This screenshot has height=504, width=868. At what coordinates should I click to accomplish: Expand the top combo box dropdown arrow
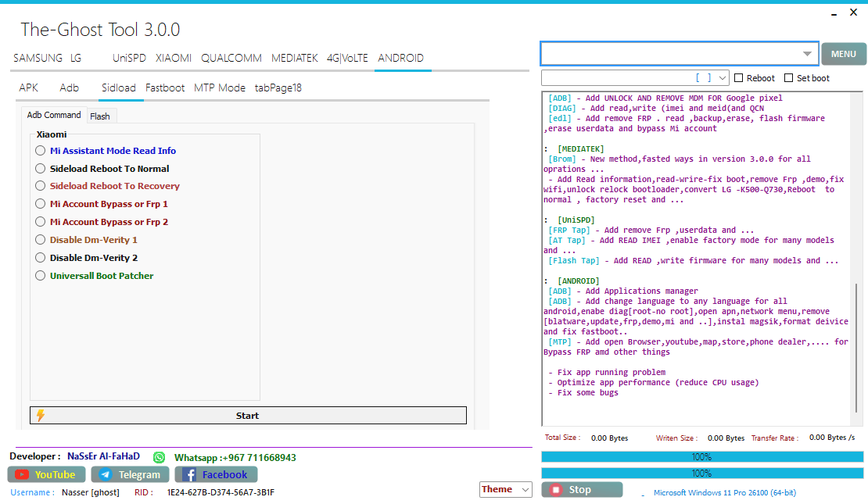tap(807, 54)
